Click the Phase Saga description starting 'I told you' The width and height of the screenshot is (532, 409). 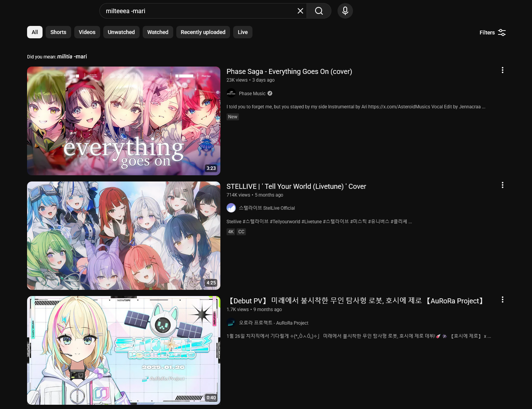(x=356, y=107)
